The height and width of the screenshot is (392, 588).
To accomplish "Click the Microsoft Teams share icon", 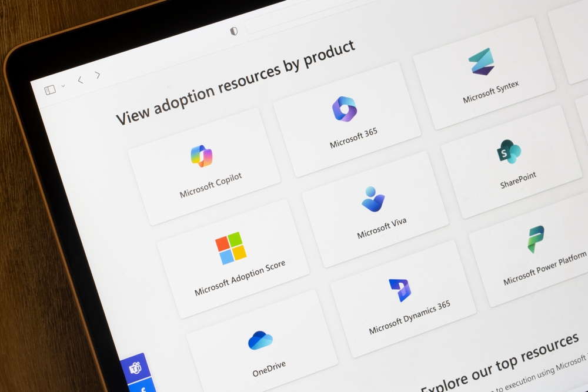I will 135,368.
